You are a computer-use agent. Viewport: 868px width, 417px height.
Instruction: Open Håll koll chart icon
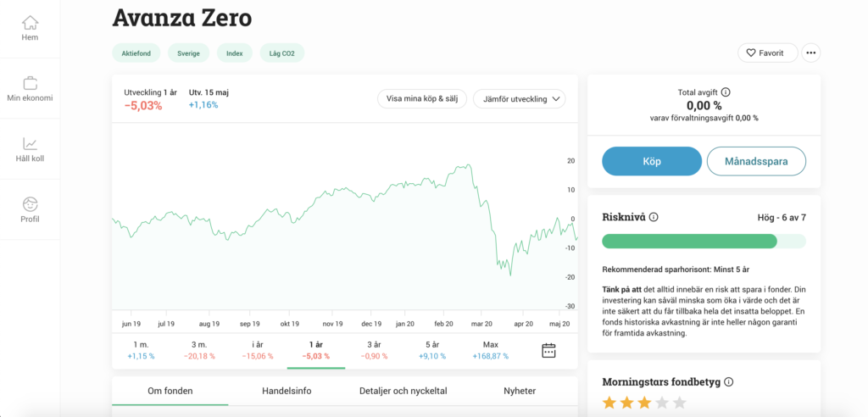30,144
